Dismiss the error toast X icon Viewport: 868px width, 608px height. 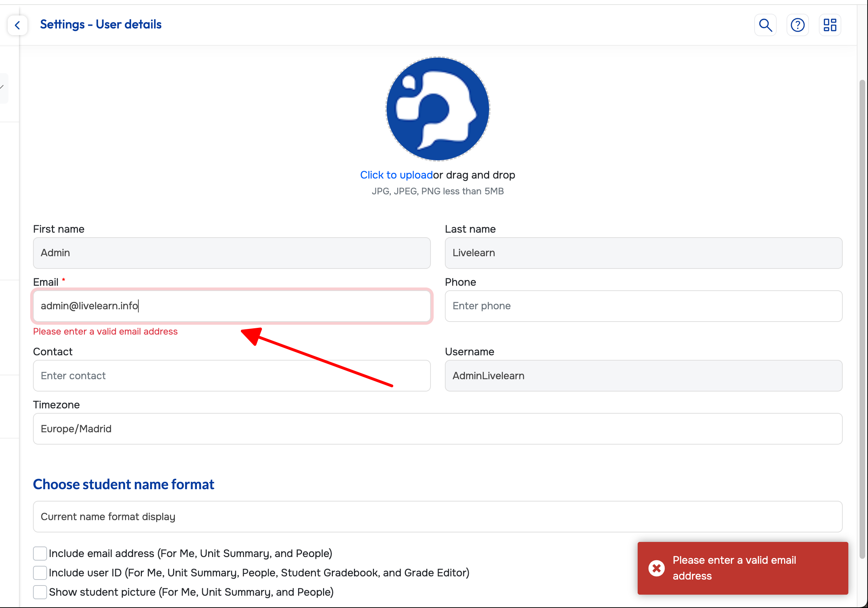tap(656, 568)
